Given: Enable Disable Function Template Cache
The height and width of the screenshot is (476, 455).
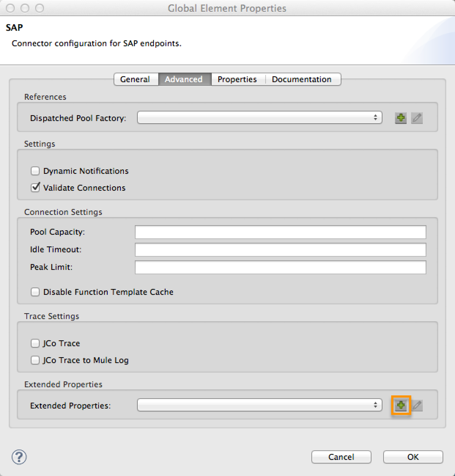Looking at the screenshot, I should (35, 292).
